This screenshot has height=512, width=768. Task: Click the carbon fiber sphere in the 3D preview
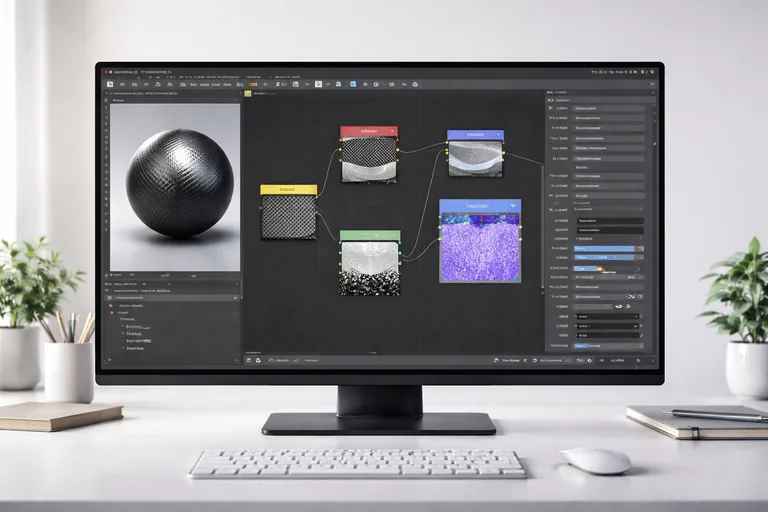click(x=180, y=184)
